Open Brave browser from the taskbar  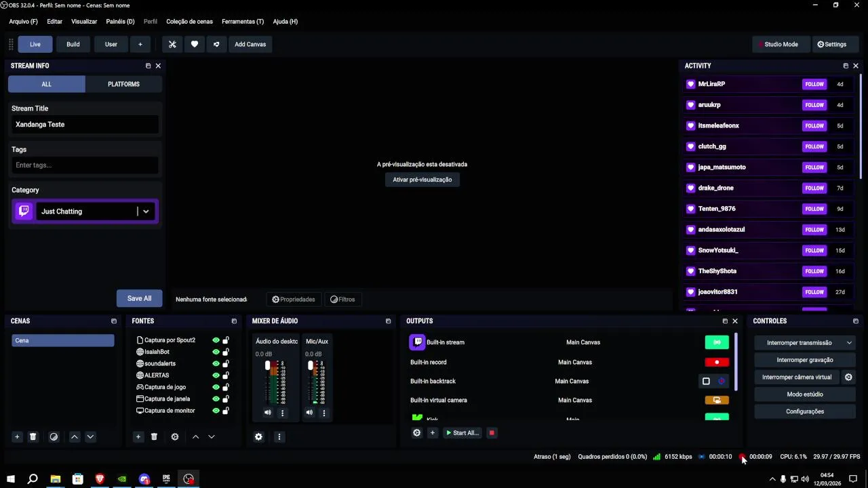pyautogui.click(x=100, y=479)
